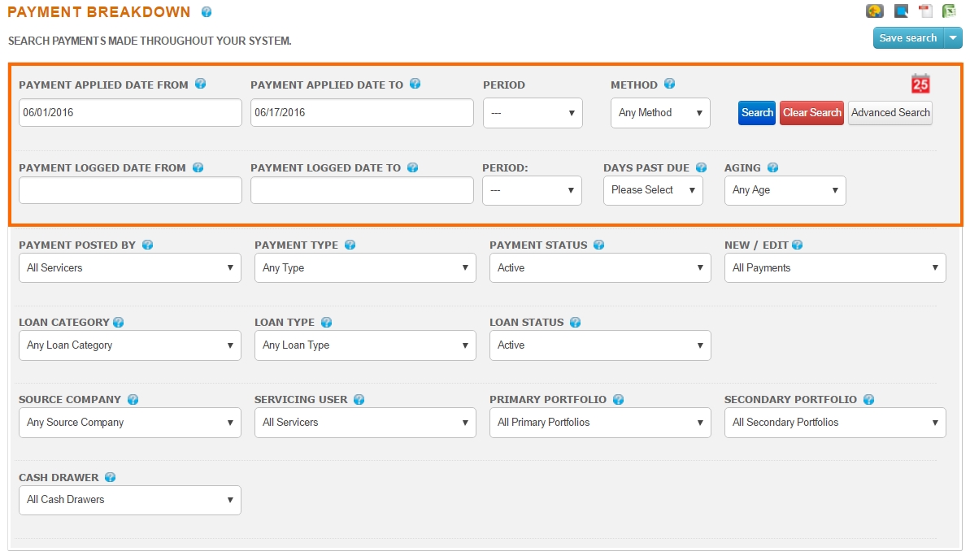The width and height of the screenshot is (970, 560).
Task: Focus Payment Logged Date To field
Action: tap(362, 189)
